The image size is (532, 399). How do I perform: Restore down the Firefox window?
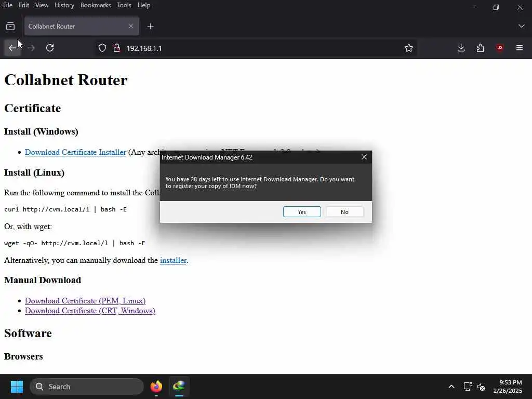coord(496,7)
